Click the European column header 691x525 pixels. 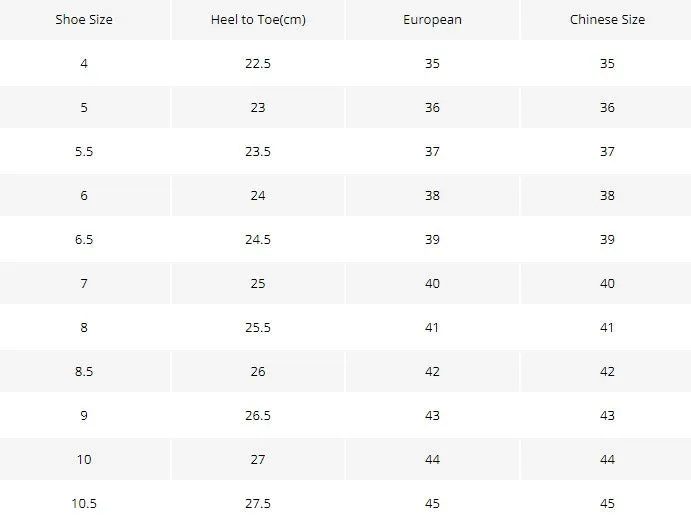click(x=432, y=20)
